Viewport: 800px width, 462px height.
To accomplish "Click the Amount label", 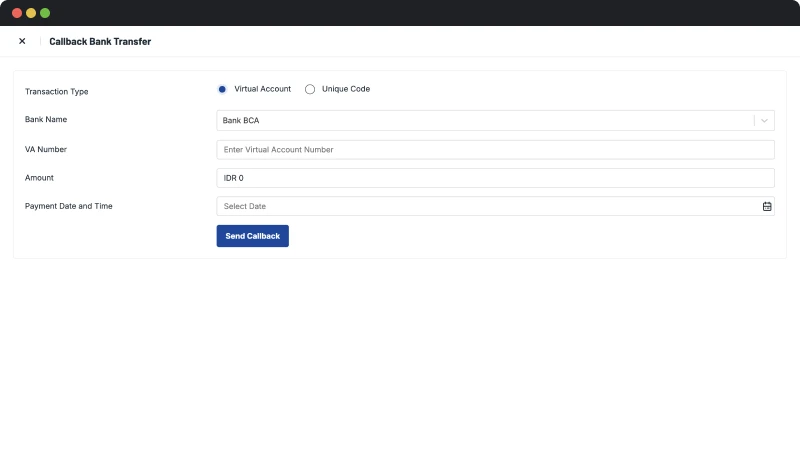I will point(39,178).
